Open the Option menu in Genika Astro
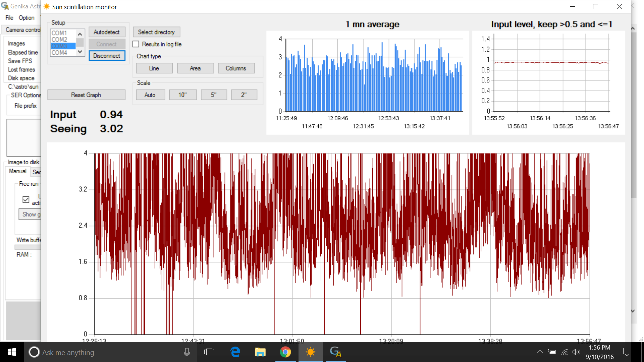644x362 pixels. (x=26, y=18)
